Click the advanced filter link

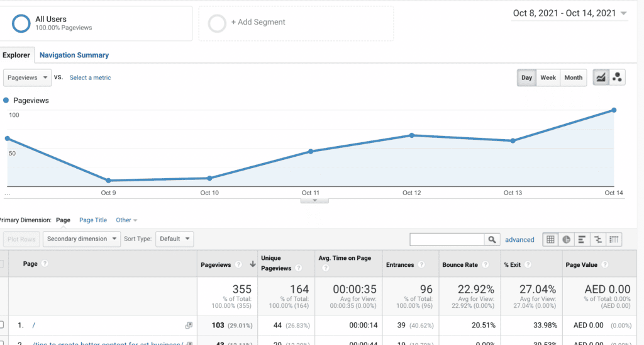coord(519,240)
